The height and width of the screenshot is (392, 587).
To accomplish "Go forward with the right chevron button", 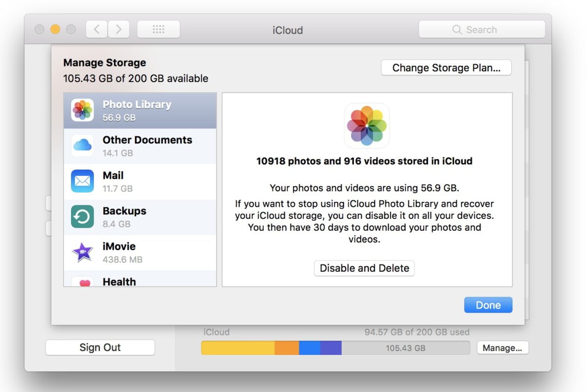I will [x=118, y=30].
